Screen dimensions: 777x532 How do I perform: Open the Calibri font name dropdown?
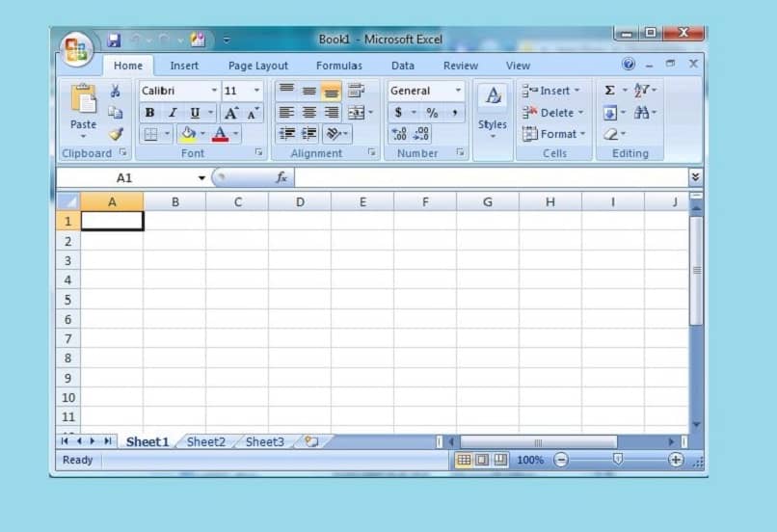[214, 91]
